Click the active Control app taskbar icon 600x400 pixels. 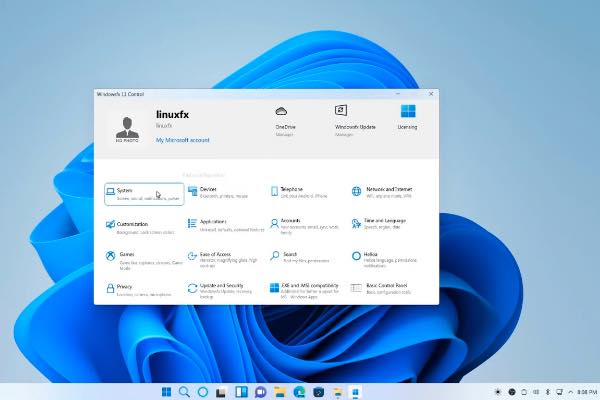(355, 392)
